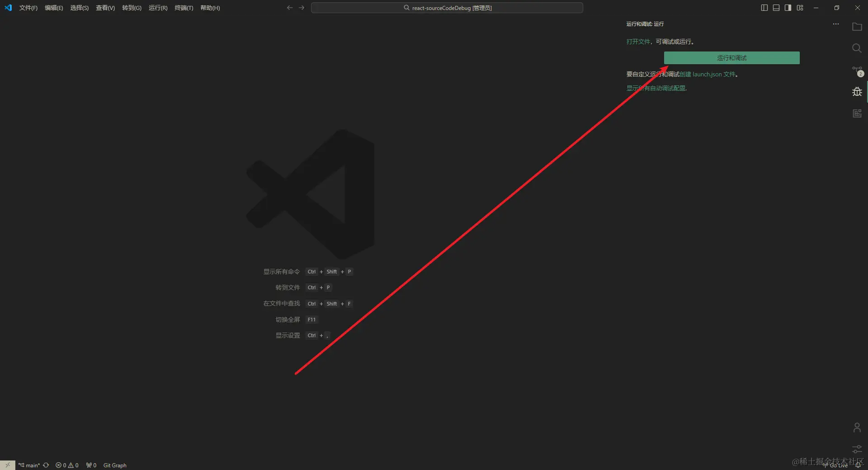Click the 显示所有命令 shortcut hint text
Viewport: 868px width, 470px height.
point(282,272)
